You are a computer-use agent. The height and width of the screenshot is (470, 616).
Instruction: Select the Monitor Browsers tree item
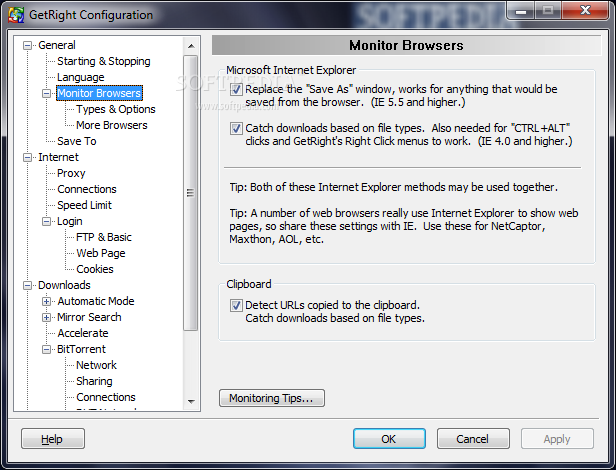pos(99,93)
